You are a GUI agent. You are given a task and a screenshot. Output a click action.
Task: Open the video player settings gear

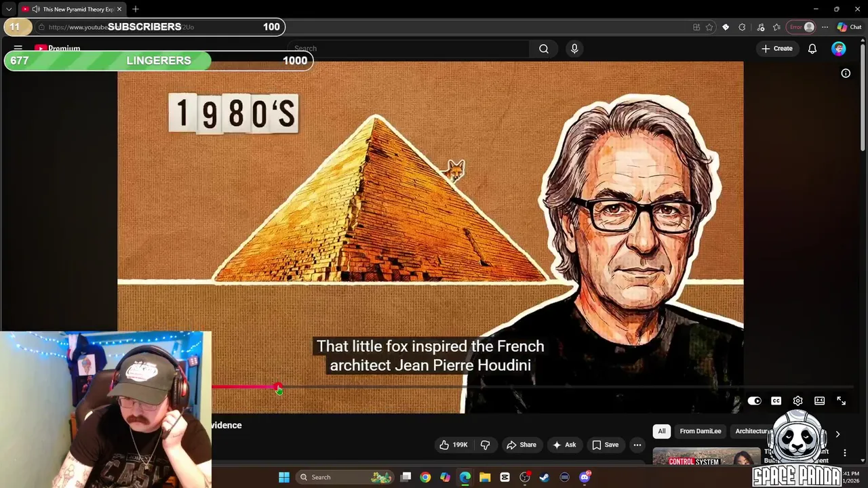click(797, 401)
